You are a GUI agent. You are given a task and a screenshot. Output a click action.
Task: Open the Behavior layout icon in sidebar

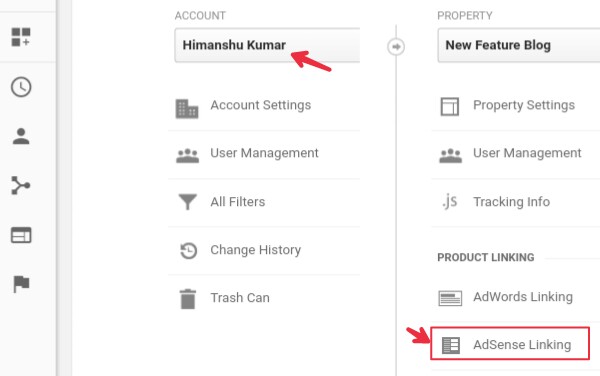click(x=21, y=235)
